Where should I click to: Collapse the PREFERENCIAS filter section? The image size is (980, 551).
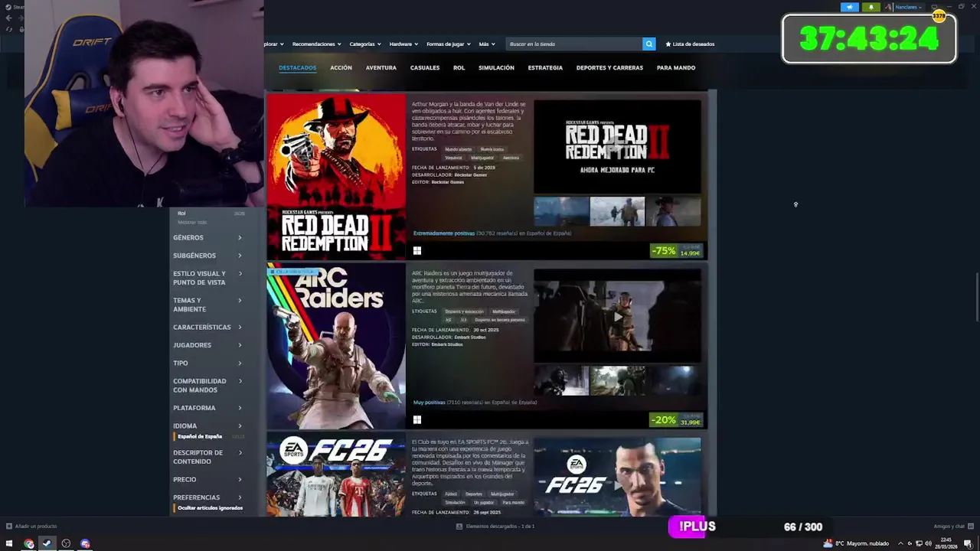pyautogui.click(x=207, y=497)
